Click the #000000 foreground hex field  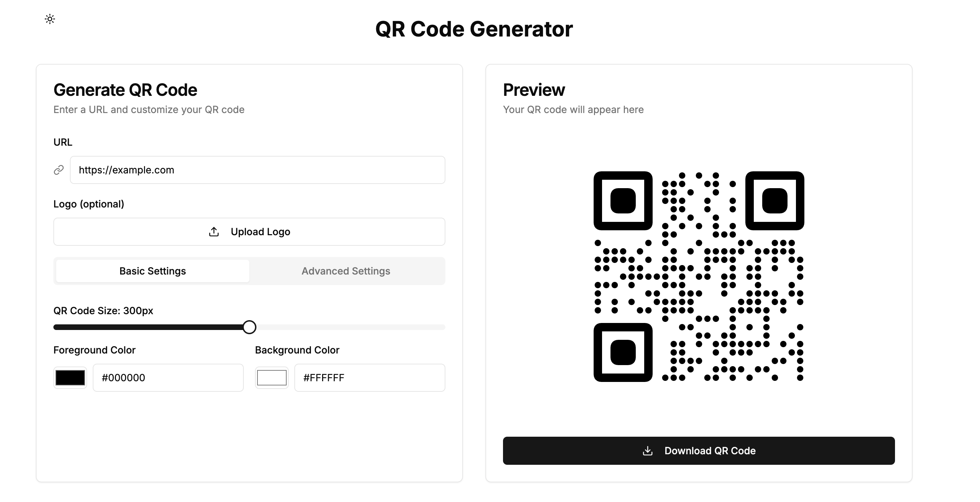click(x=168, y=377)
